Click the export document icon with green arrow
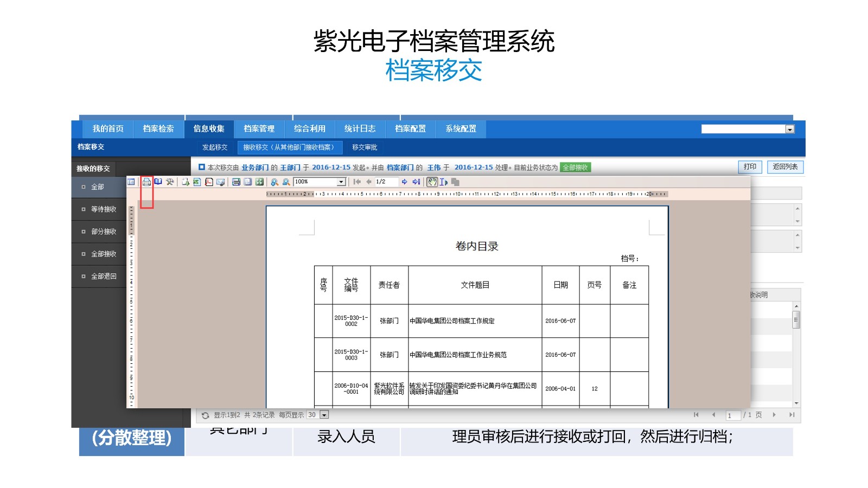Image resolution: width=868 pixels, height=488 pixels. pos(186,182)
